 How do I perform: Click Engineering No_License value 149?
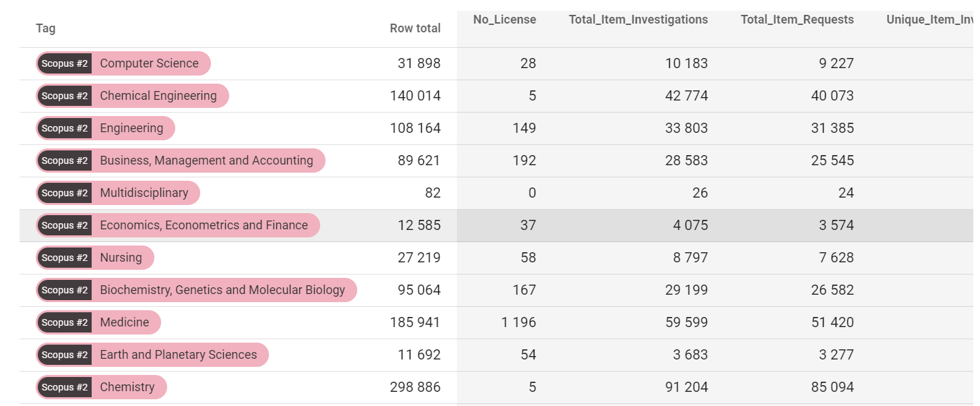coord(524,128)
